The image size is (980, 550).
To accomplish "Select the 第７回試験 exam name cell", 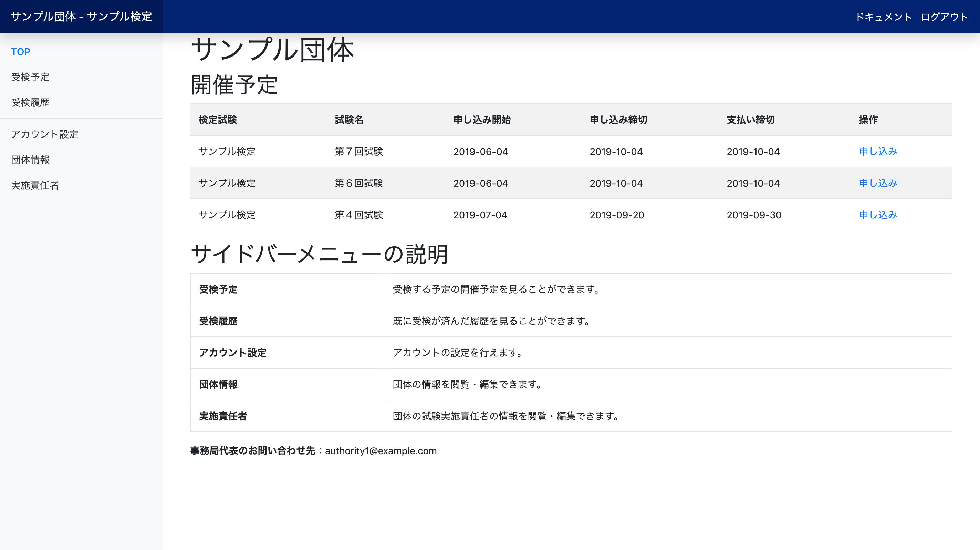I will click(x=359, y=152).
